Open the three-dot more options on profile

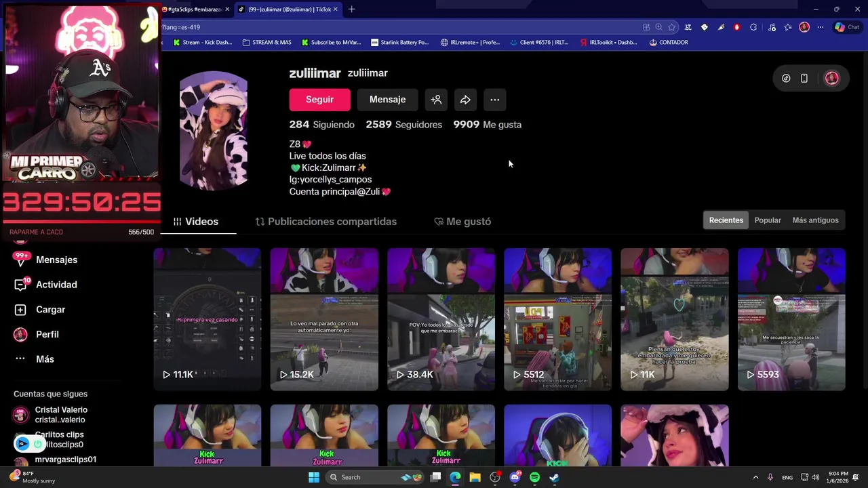click(495, 100)
